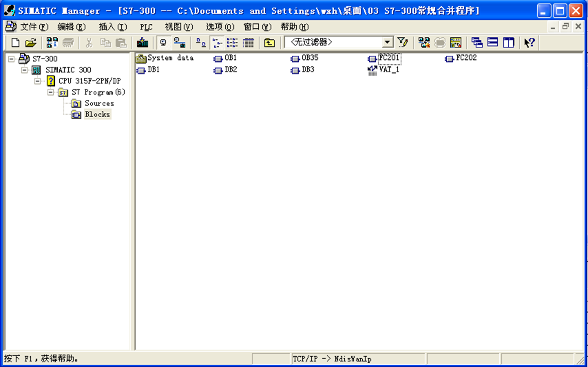
Task: Open the 视图(V) menu
Action: tap(179, 27)
